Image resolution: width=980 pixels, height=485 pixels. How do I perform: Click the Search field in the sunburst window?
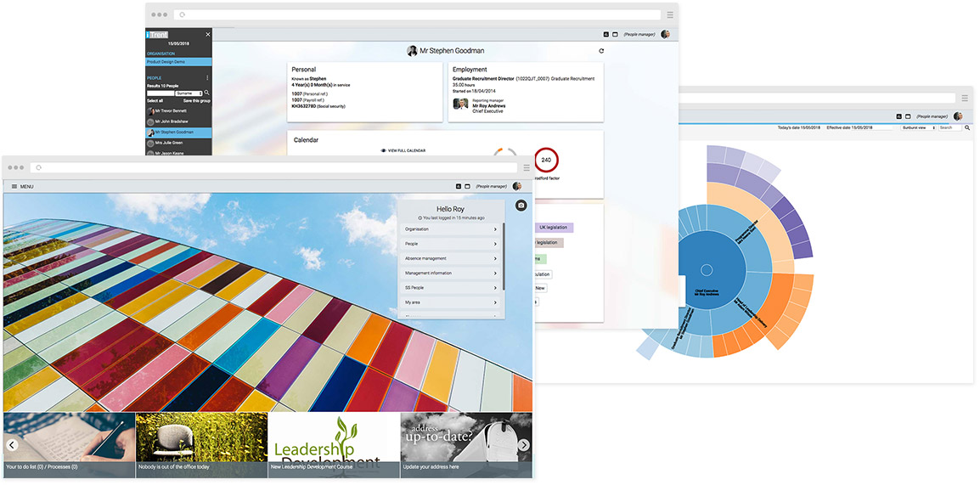click(x=950, y=127)
